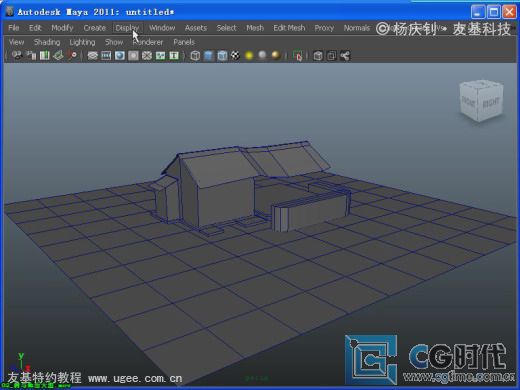Toggle the Field Chart icon
This screenshot has height=390, width=520.
coord(147,55)
